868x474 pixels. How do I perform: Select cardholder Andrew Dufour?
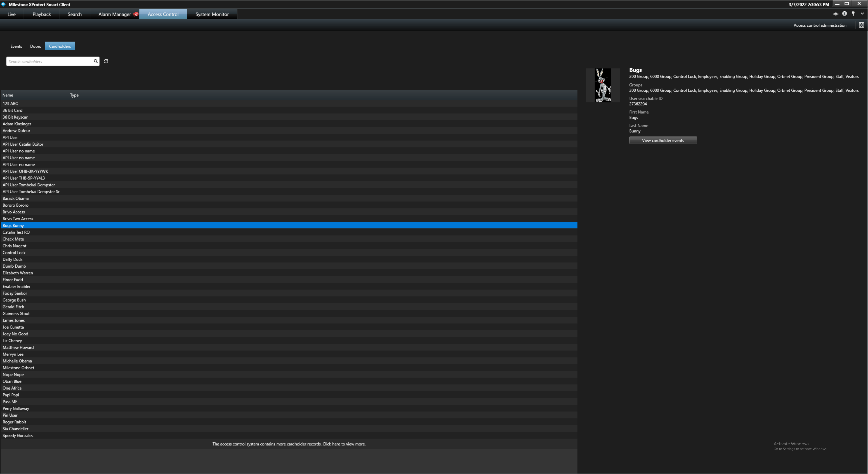click(289, 131)
